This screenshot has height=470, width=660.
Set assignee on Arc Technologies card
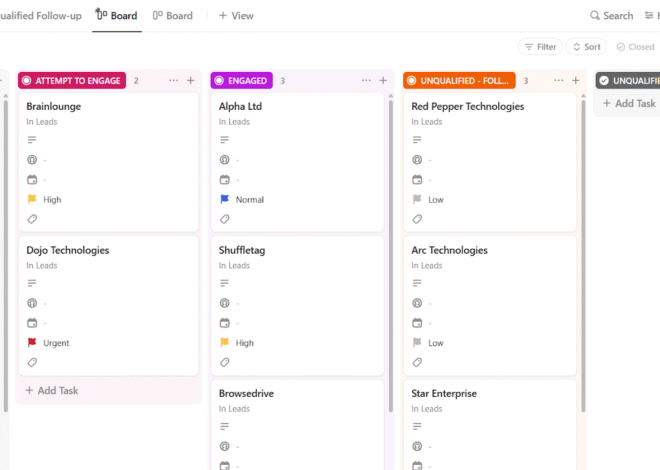pyautogui.click(x=417, y=303)
